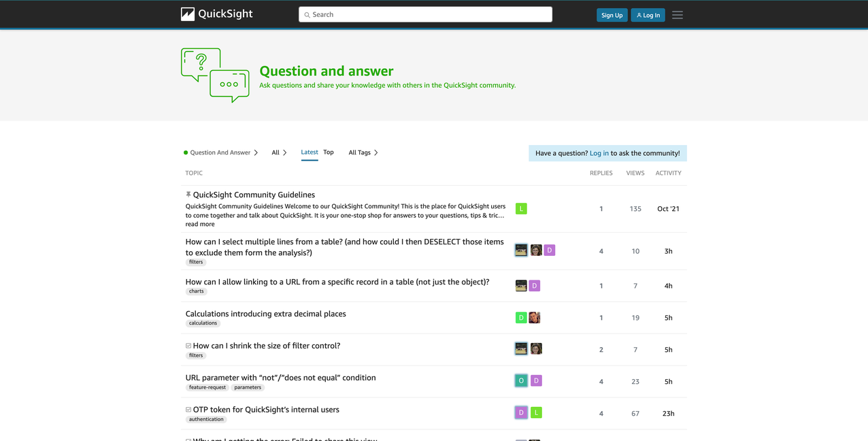
Task: Click the parameters tag
Action: click(248, 387)
